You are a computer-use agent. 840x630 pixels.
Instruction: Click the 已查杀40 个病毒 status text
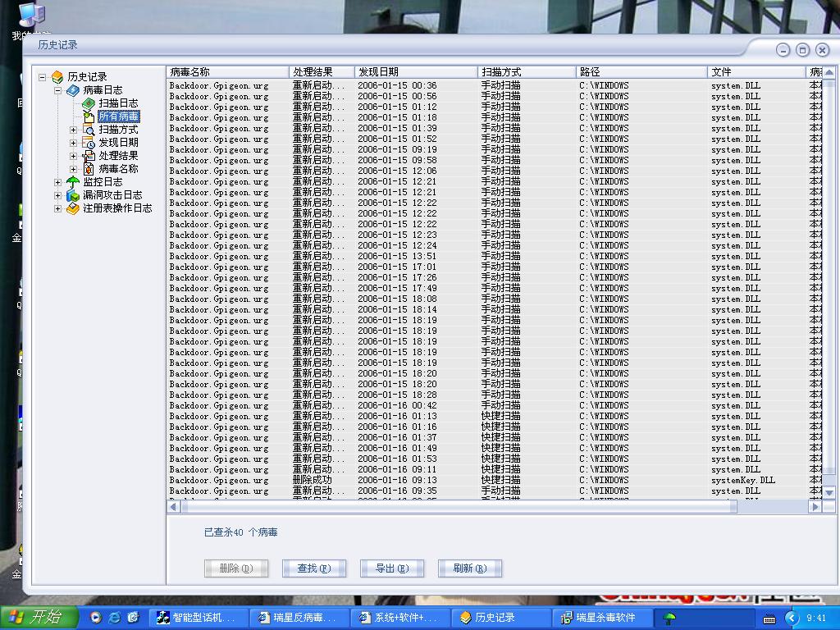(x=241, y=532)
